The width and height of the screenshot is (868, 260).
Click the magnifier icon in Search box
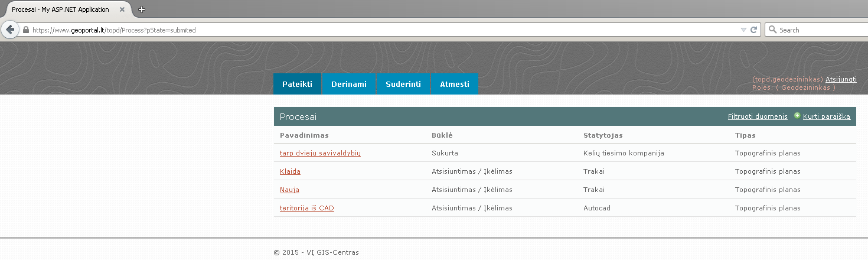pos(772,30)
